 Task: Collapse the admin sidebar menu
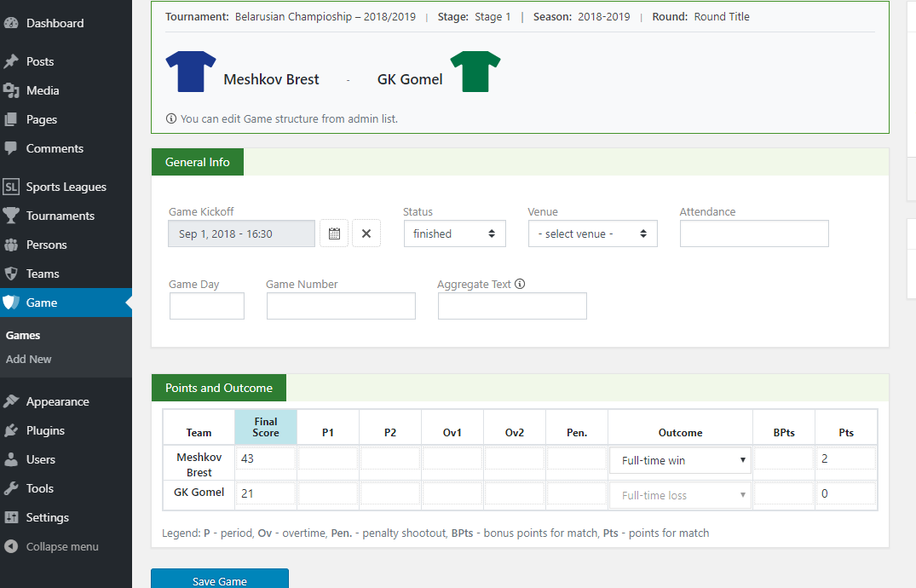click(61, 546)
